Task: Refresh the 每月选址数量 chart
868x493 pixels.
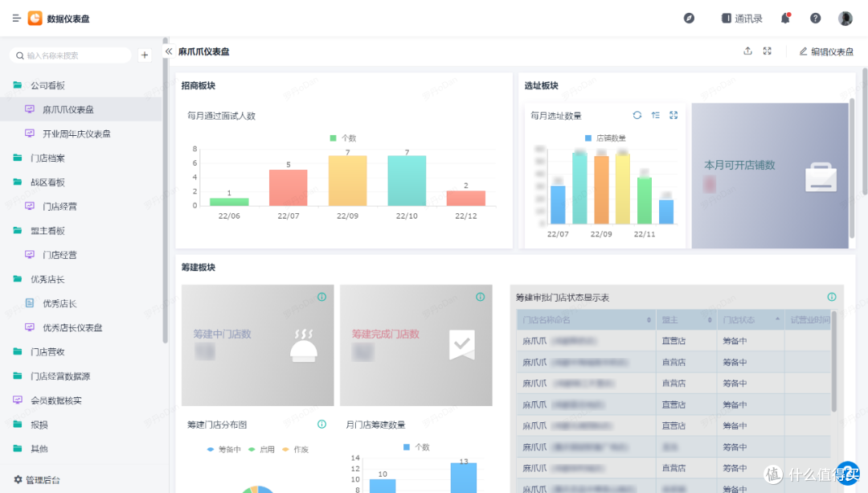Action: (x=637, y=115)
